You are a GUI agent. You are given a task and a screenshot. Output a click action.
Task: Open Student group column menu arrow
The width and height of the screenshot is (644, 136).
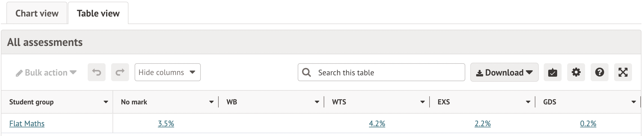point(106,102)
